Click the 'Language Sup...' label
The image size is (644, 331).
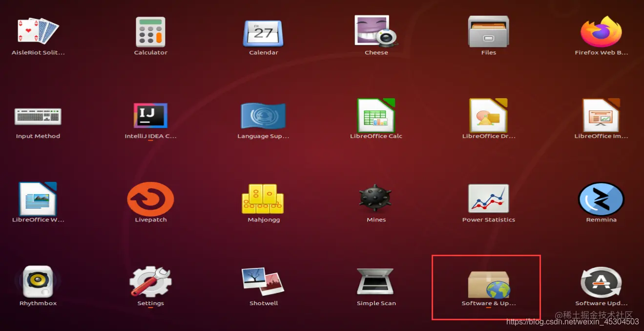click(x=263, y=136)
